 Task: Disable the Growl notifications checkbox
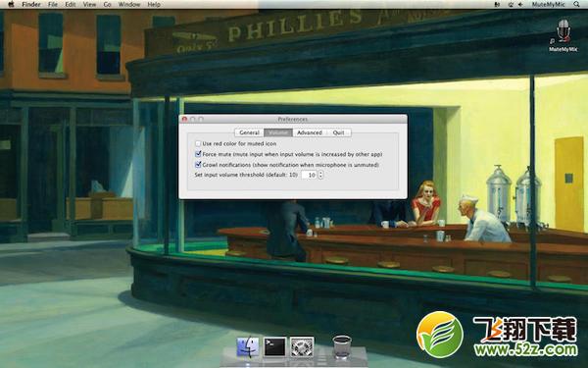click(x=198, y=165)
